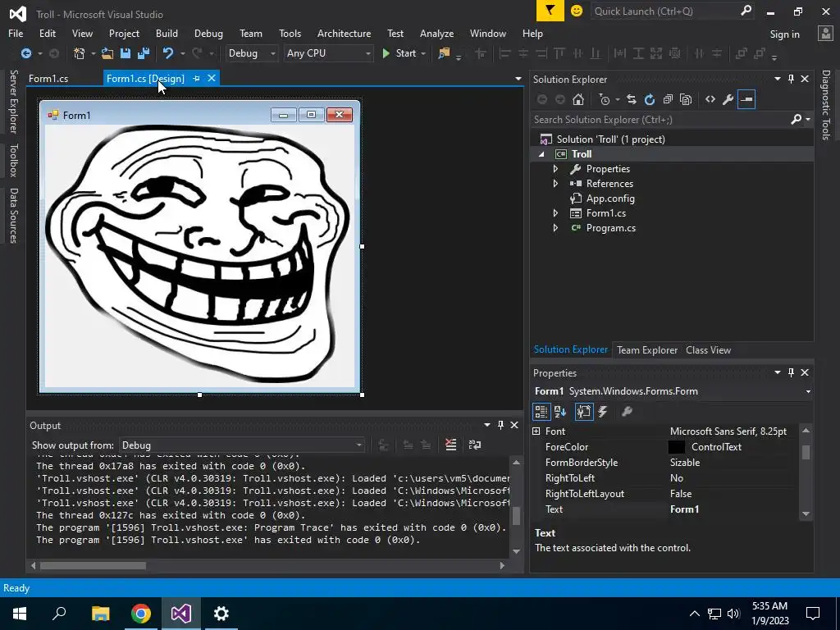Viewport: 840px width, 630px height.
Task: Navigate backward with the blue arrow
Action: [25, 53]
